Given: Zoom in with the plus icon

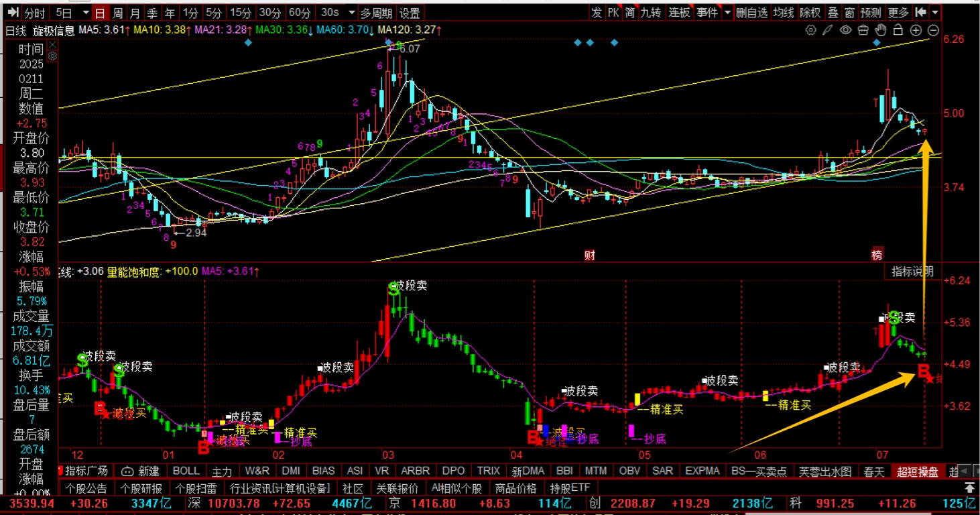Looking at the screenshot, I should pos(916,30).
